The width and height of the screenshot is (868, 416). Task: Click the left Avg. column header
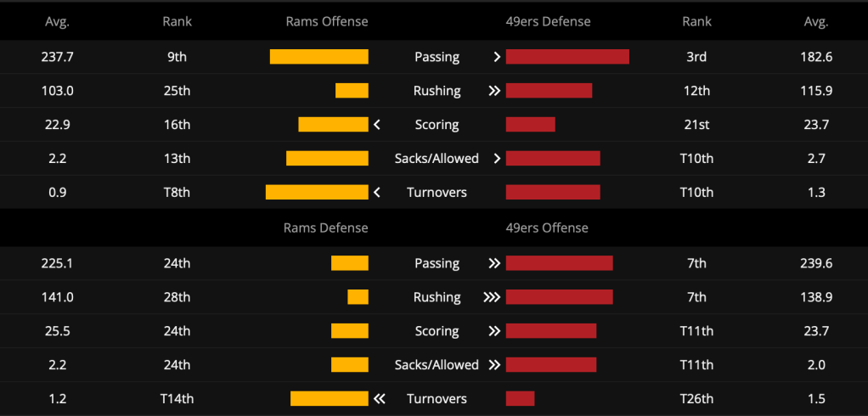pyautogui.click(x=58, y=21)
